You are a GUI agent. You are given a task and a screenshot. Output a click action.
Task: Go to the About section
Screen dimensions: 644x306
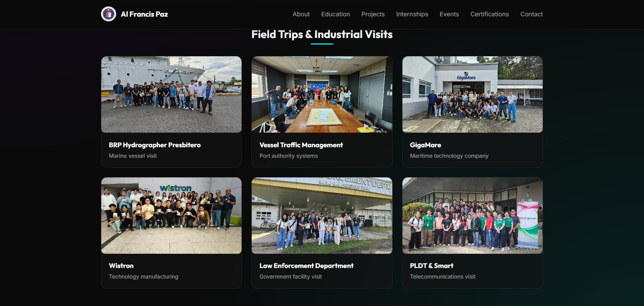coord(301,14)
